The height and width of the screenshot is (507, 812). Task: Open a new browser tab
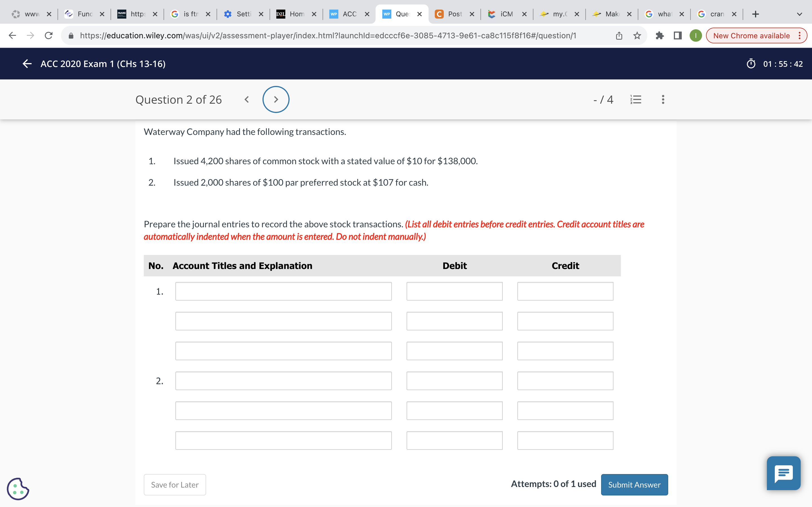(755, 14)
